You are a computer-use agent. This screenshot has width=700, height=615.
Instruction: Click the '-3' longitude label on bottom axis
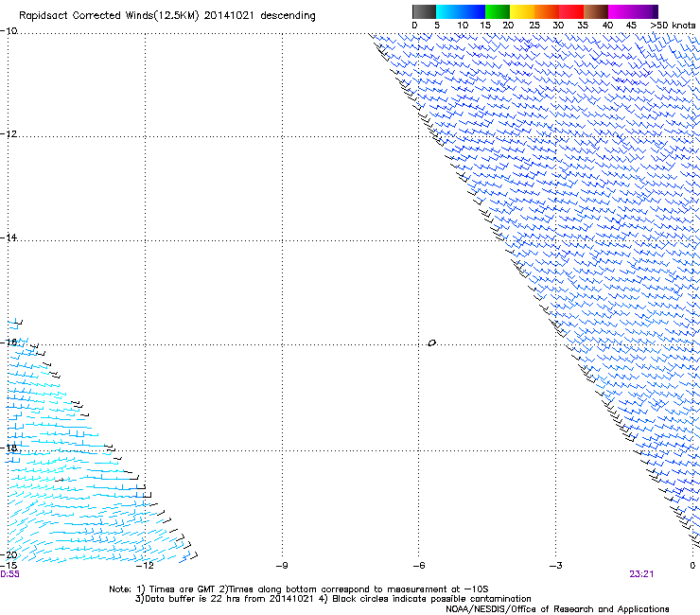pos(555,566)
